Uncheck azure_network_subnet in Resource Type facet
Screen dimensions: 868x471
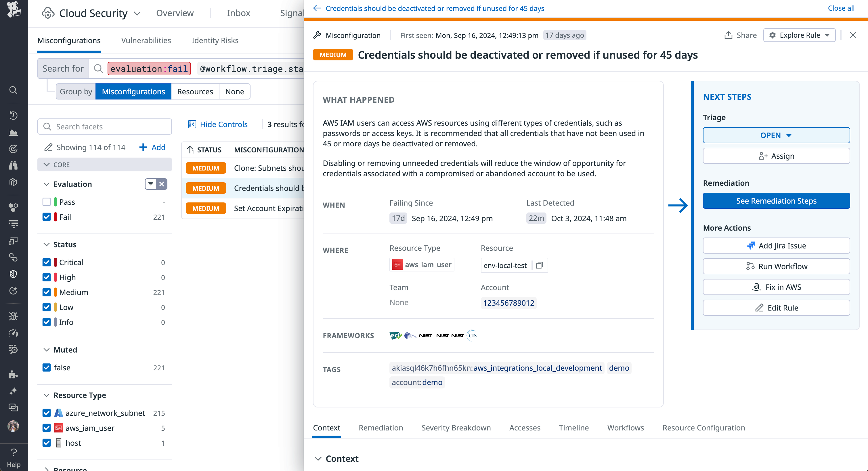[47, 413]
